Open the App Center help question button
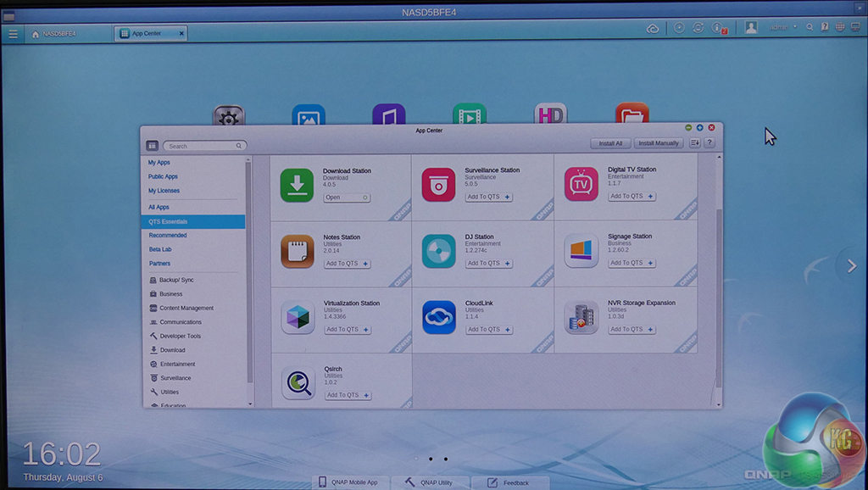 click(709, 143)
